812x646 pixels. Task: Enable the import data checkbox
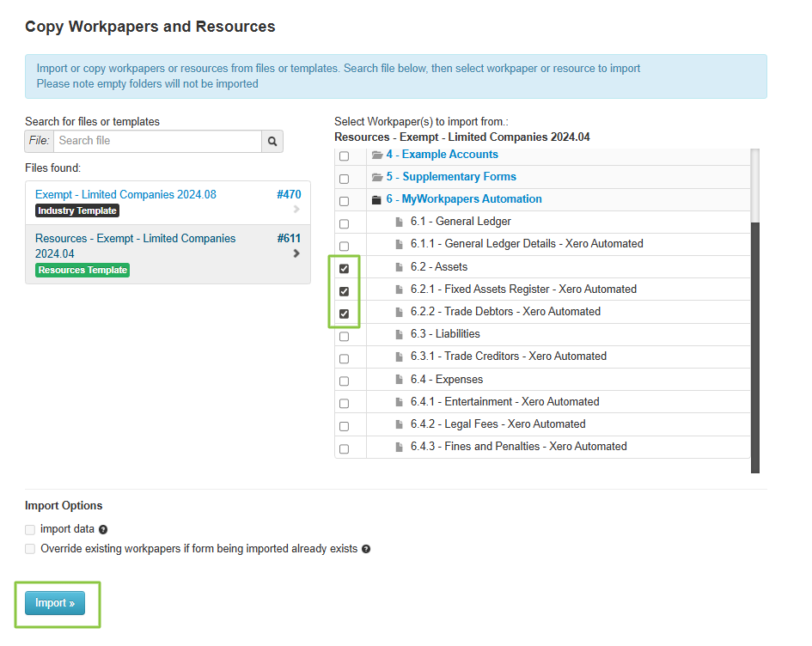click(31, 530)
